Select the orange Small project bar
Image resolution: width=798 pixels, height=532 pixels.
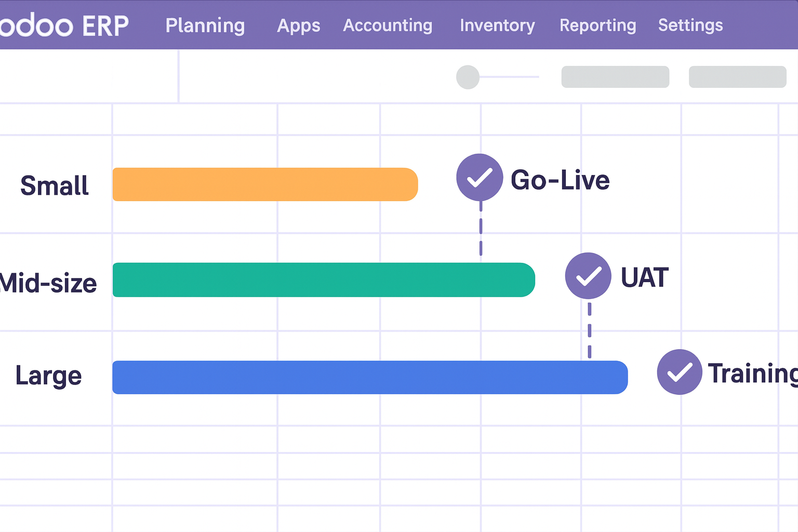(x=265, y=184)
